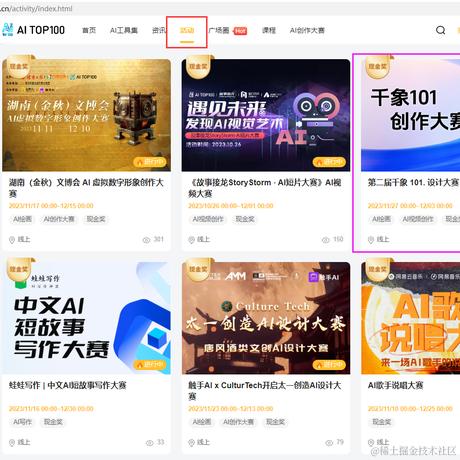Screen dimensions: 460x460
Task: Click 现金奖 badge on AI歌手说唱 card
Action: [378, 269]
